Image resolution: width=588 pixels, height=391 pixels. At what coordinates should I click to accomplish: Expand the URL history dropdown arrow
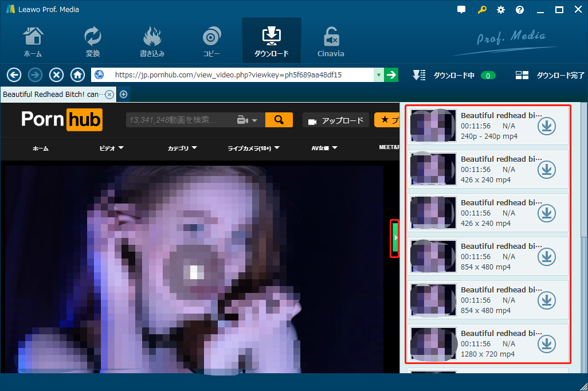379,75
